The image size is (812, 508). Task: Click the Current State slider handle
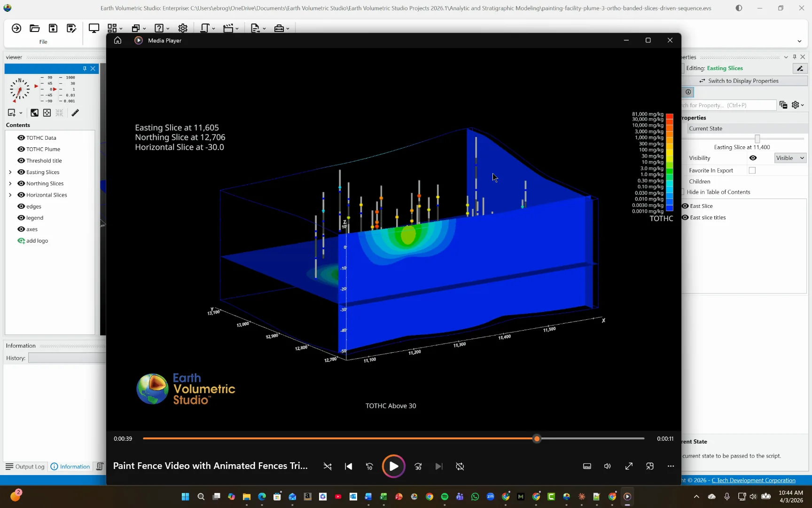757,139
